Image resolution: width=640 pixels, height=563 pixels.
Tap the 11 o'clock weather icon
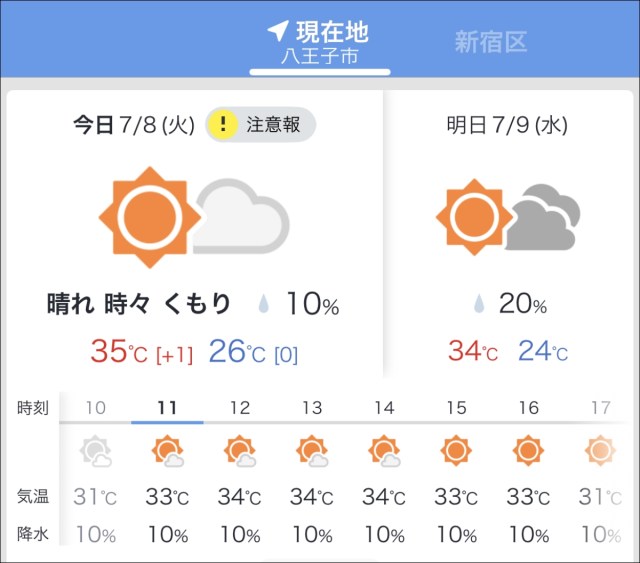tap(167, 453)
